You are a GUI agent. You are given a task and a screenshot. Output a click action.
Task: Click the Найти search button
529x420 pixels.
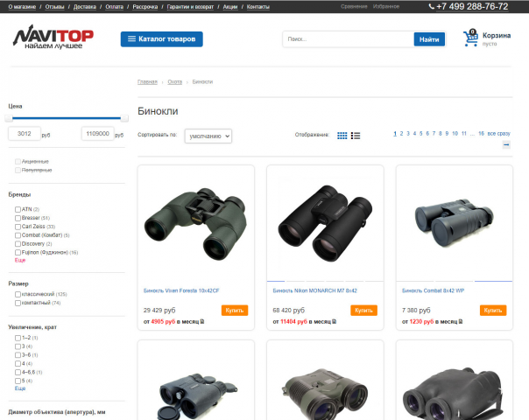(x=429, y=39)
